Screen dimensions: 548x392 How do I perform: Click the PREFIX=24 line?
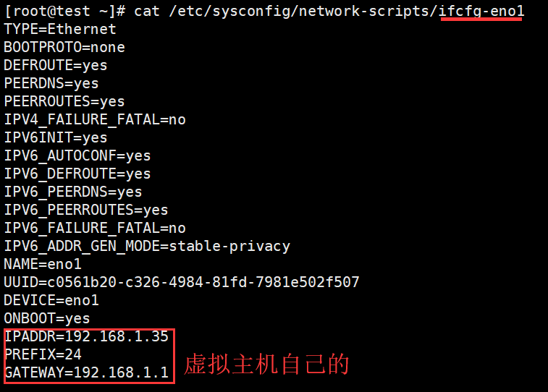coord(43,354)
